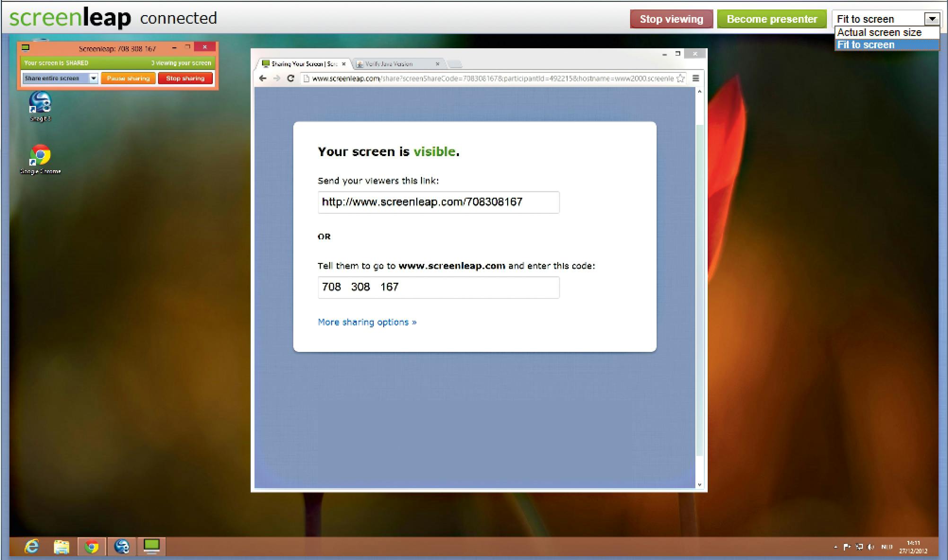Open the Google Chrome desktop shortcut
Viewport: 948px width, 560px height.
click(40, 156)
